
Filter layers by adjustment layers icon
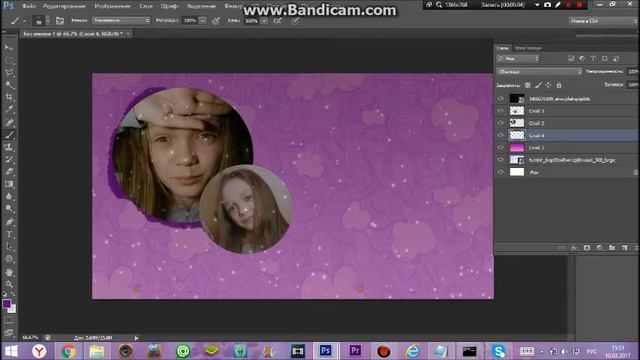(x=582, y=59)
